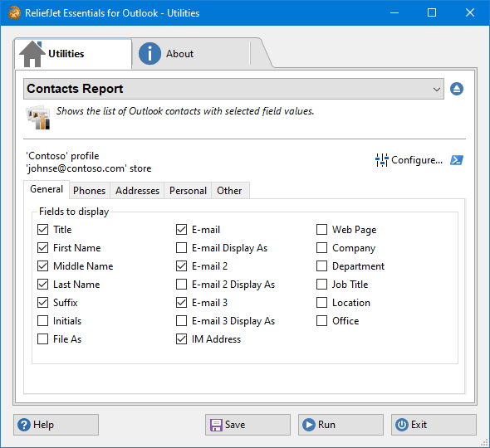Click the eject-style collapse icon beside the utility dropdown
The height and width of the screenshot is (448, 490).
pyautogui.click(x=457, y=89)
